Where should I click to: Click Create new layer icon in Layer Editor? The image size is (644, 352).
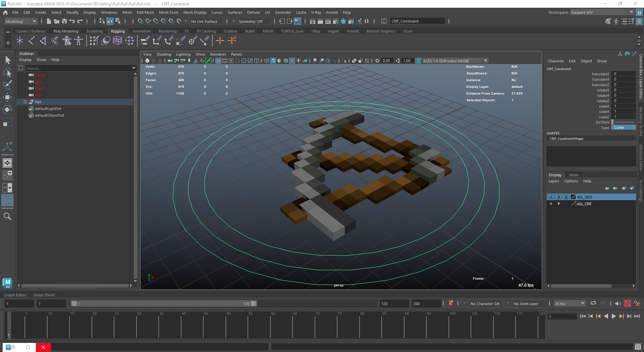(624, 188)
